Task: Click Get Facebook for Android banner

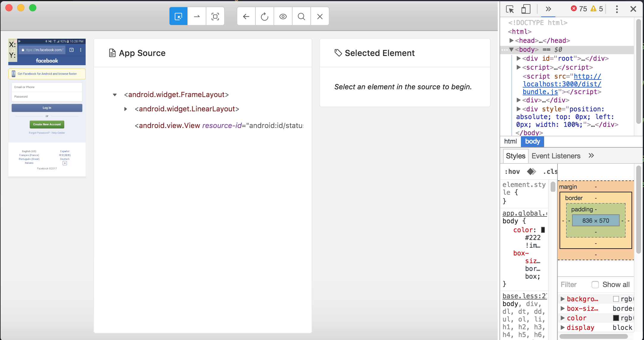Action: [x=47, y=74]
